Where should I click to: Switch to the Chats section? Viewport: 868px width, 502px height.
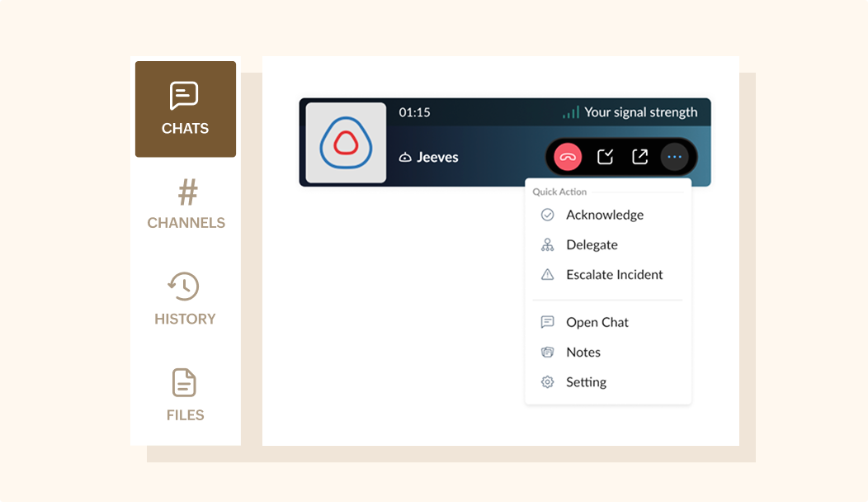185,109
